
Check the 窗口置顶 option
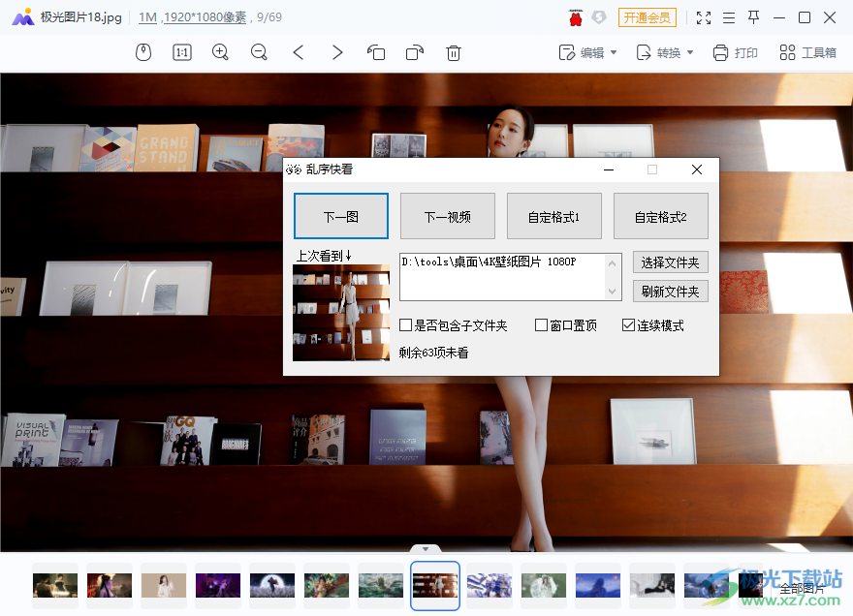[x=541, y=324]
